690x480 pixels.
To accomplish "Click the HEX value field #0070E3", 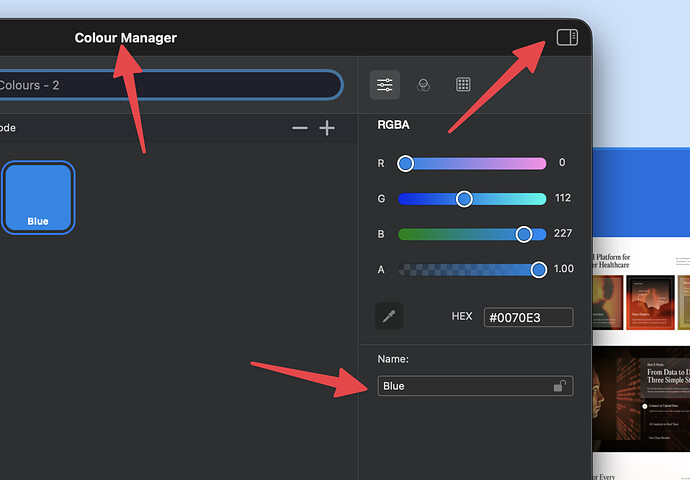I will click(529, 317).
